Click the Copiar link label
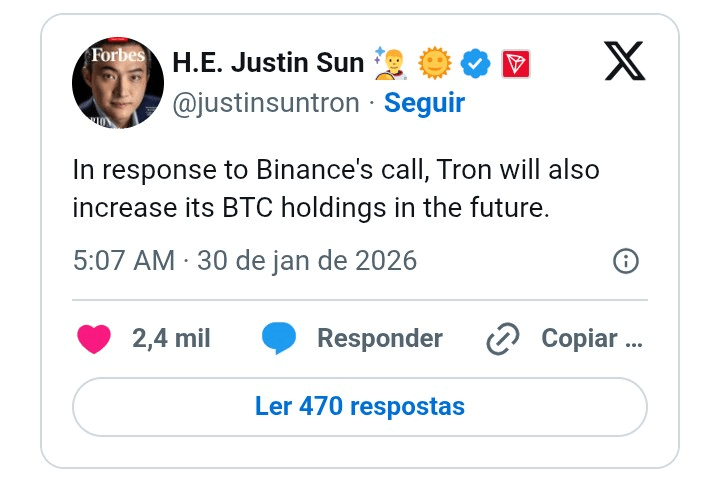 pos(592,339)
